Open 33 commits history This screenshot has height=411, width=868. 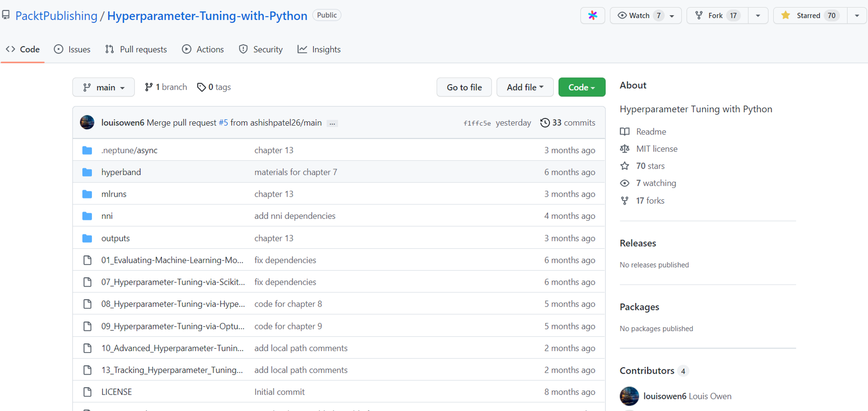pos(568,123)
